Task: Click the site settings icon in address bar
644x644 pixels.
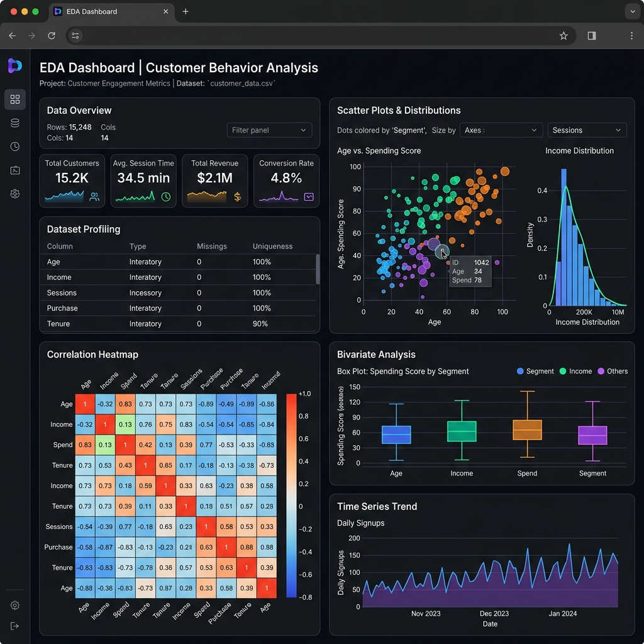Action: pos(75,36)
